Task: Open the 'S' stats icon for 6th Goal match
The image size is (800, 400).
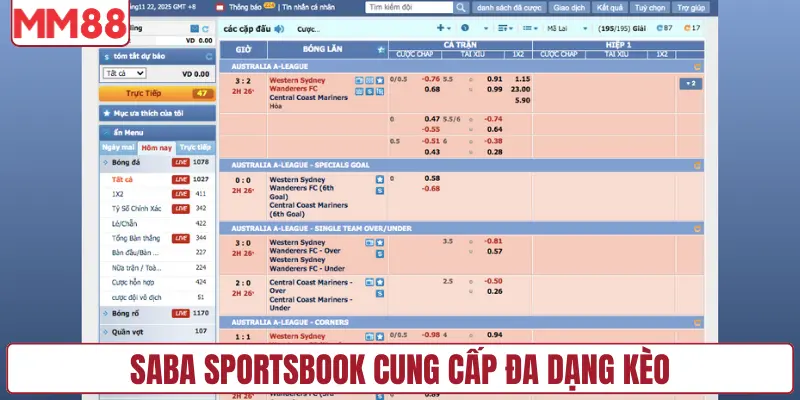Action: [380, 191]
